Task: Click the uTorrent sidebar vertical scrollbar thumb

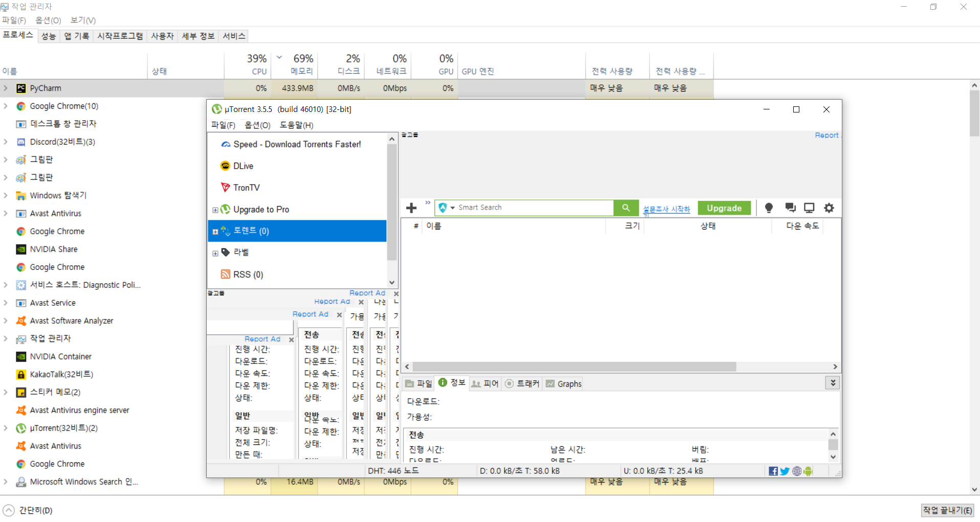Action: pyautogui.click(x=391, y=202)
